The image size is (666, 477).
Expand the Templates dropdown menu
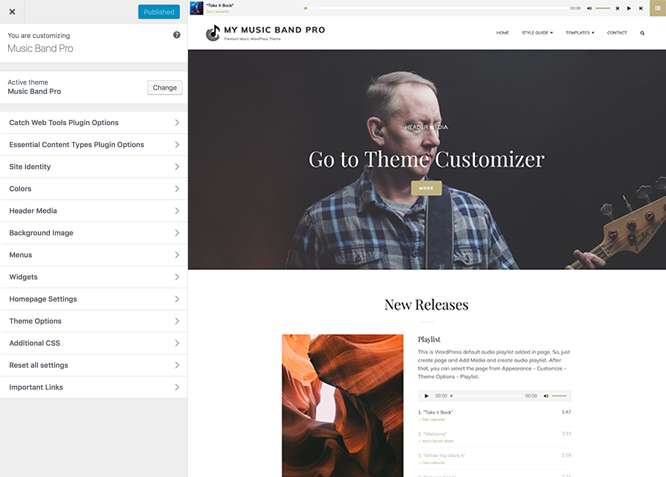[x=580, y=33]
